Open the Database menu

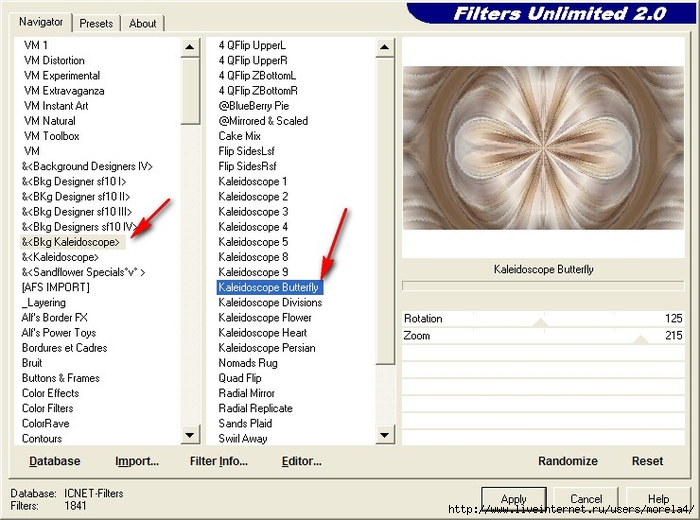55,461
